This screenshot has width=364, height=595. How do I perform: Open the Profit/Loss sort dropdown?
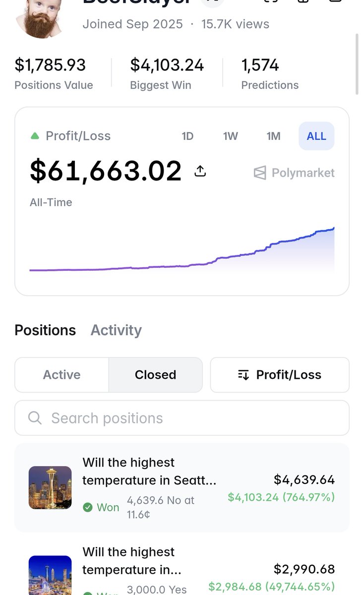tap(280, 375)
